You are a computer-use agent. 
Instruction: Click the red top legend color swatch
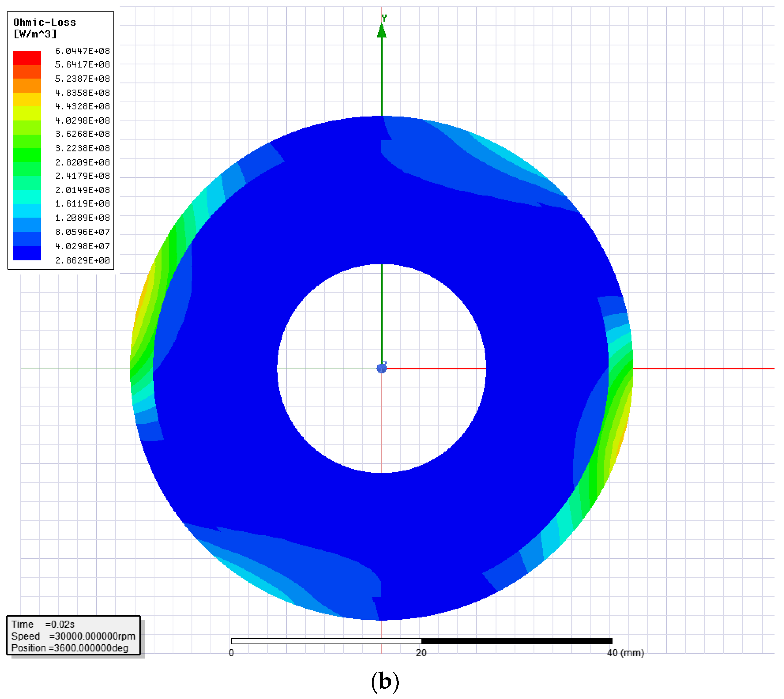click(27, 58)
